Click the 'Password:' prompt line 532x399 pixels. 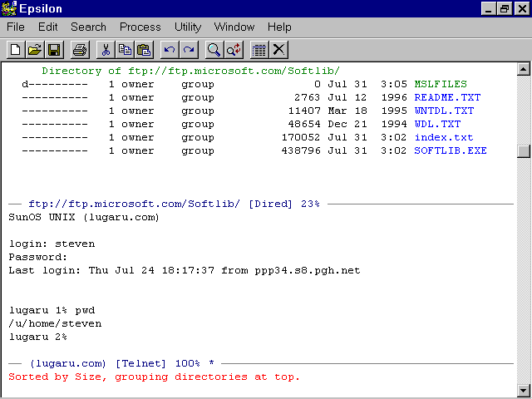pos(38,257)
